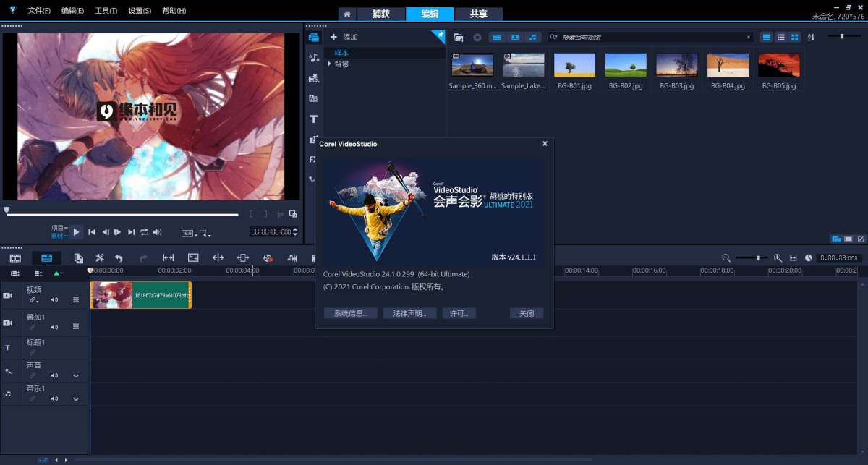Jump to end of the preview

tap(131, 232)
